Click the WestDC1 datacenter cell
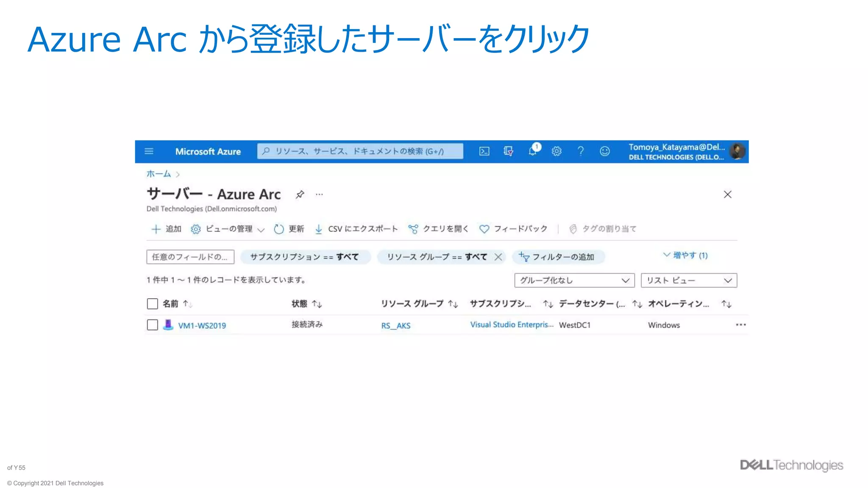The image size is (868, 488). pos(575,325)
